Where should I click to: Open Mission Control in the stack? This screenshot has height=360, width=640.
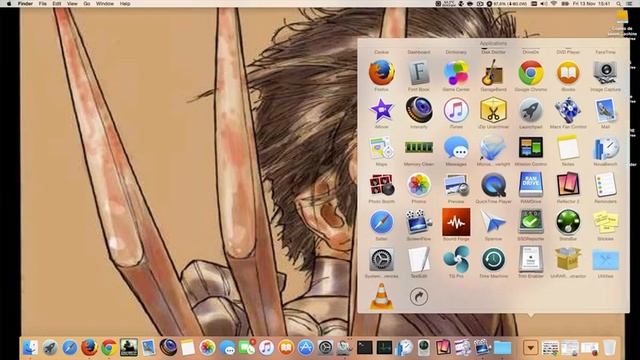531,147
